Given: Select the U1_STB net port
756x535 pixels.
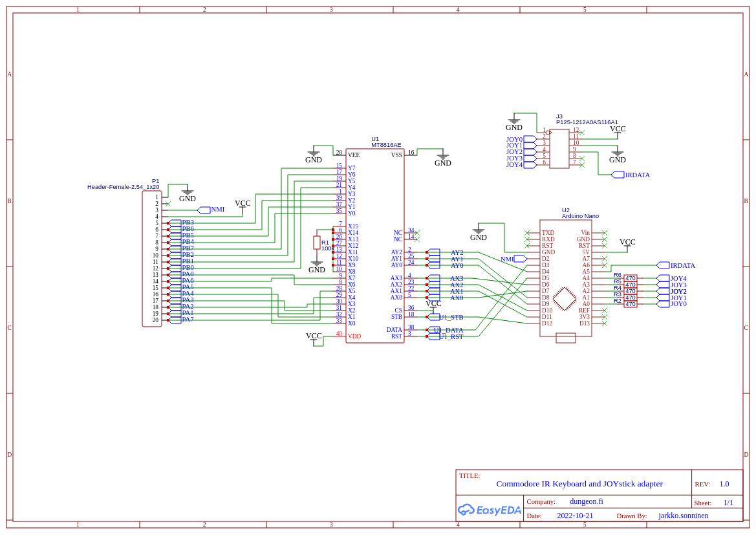Looking at the screenshot, I should 446,317.
